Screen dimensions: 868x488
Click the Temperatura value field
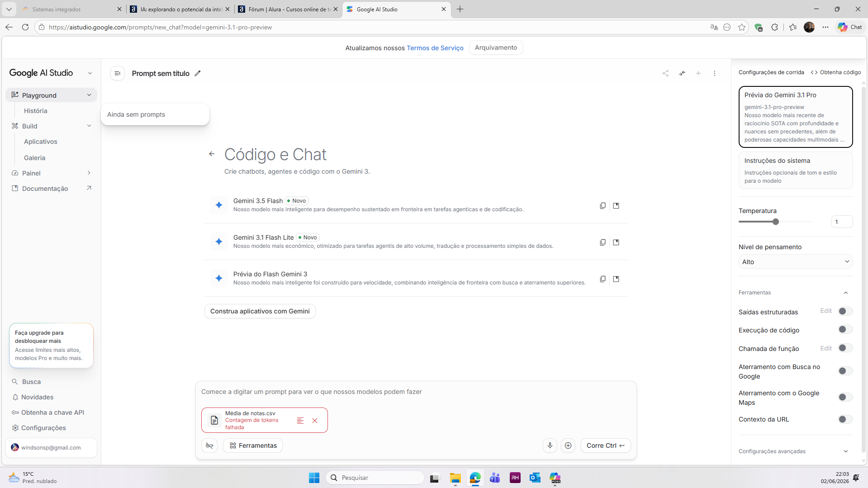842,222
